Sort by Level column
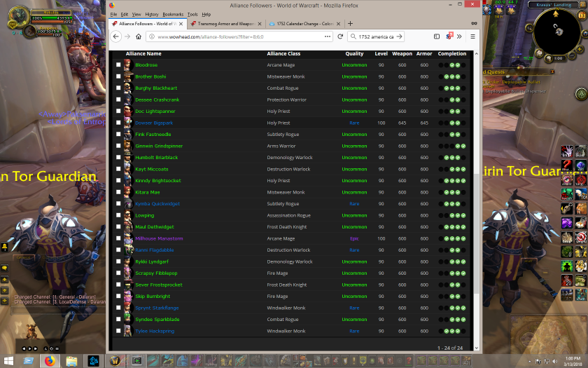Viewport: 588px width, 368px height. click(381, 54)
